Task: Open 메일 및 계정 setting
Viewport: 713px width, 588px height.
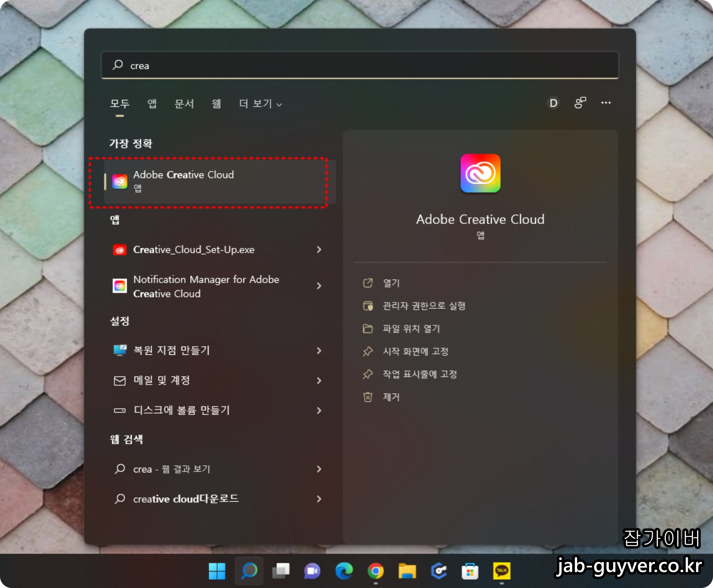Action: [162, 381]
